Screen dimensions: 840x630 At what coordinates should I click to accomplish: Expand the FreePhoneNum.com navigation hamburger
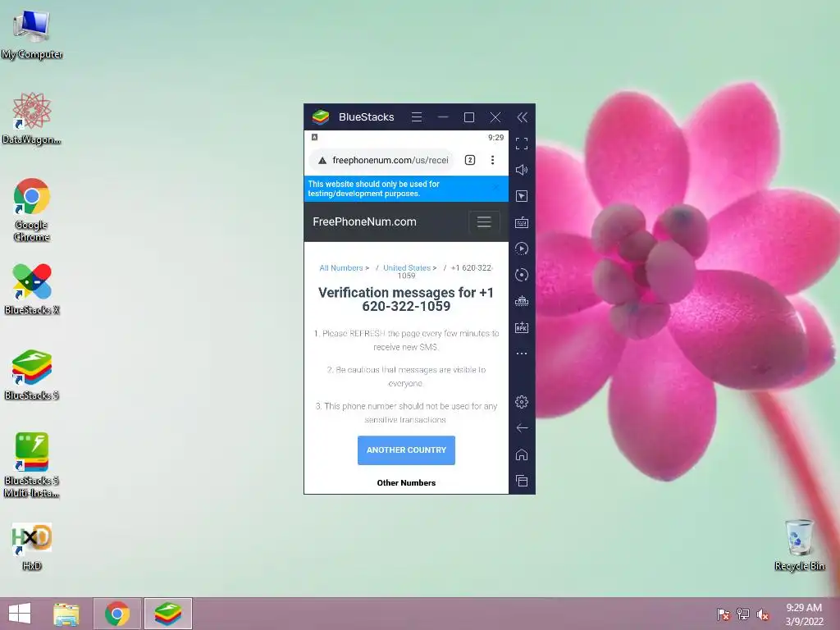484,221
